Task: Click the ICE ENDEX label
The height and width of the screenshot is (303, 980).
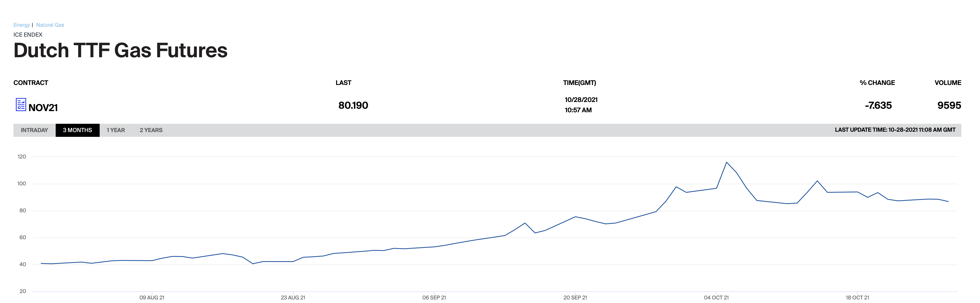Action: [x=28, y=35]
